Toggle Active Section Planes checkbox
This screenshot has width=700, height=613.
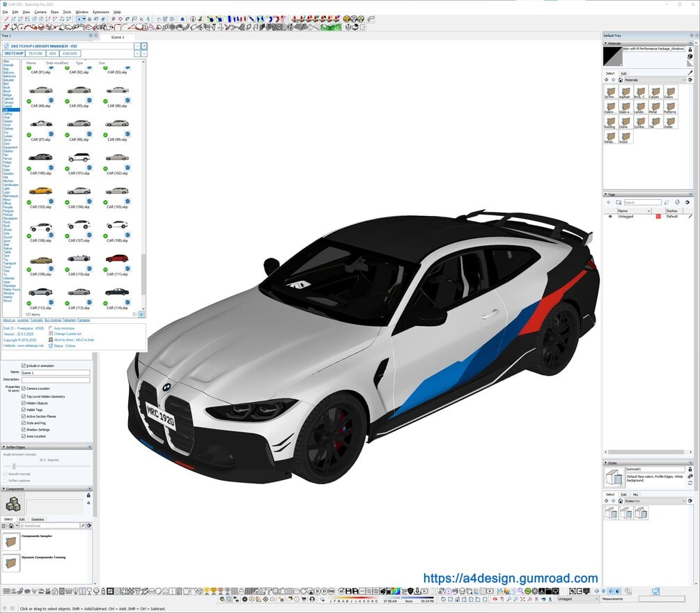(24, 416)
